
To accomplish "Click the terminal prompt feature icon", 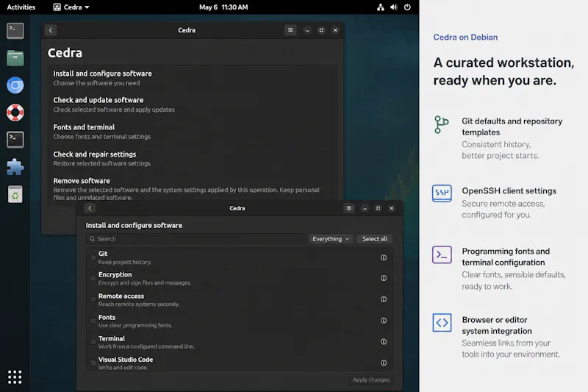I will coord(442,255).
